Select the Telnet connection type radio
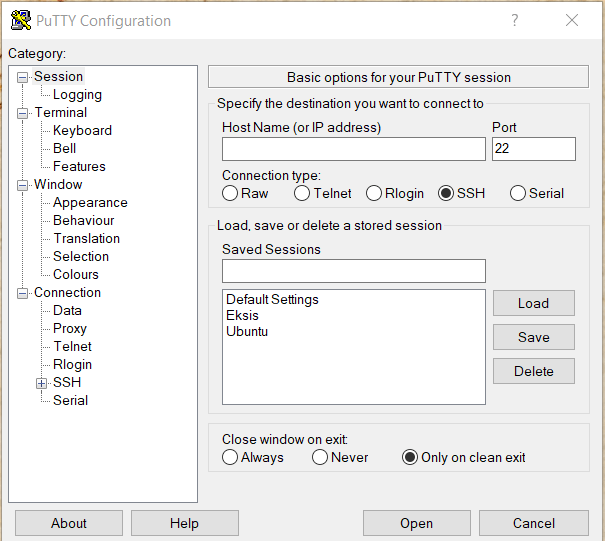The image size is (605, 541). coord(302,193)
